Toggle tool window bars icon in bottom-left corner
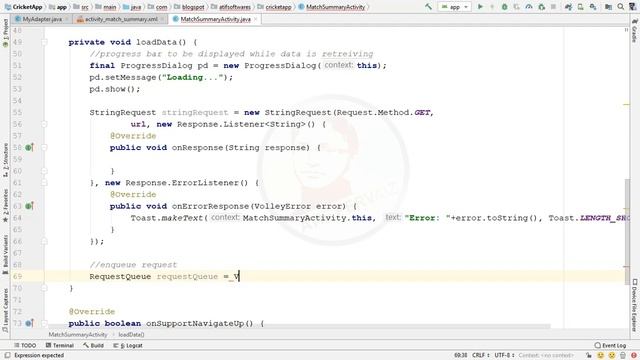Viewport: 640px width, 360px height. tap(7, 356)
